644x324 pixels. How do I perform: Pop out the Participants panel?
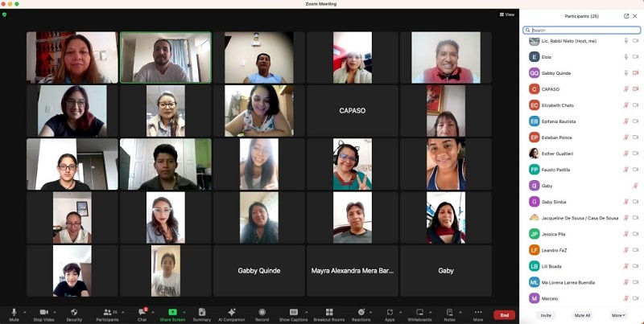626,16
